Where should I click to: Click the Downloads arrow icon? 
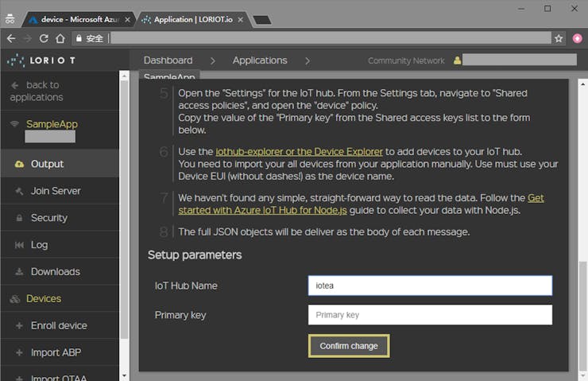19,271
